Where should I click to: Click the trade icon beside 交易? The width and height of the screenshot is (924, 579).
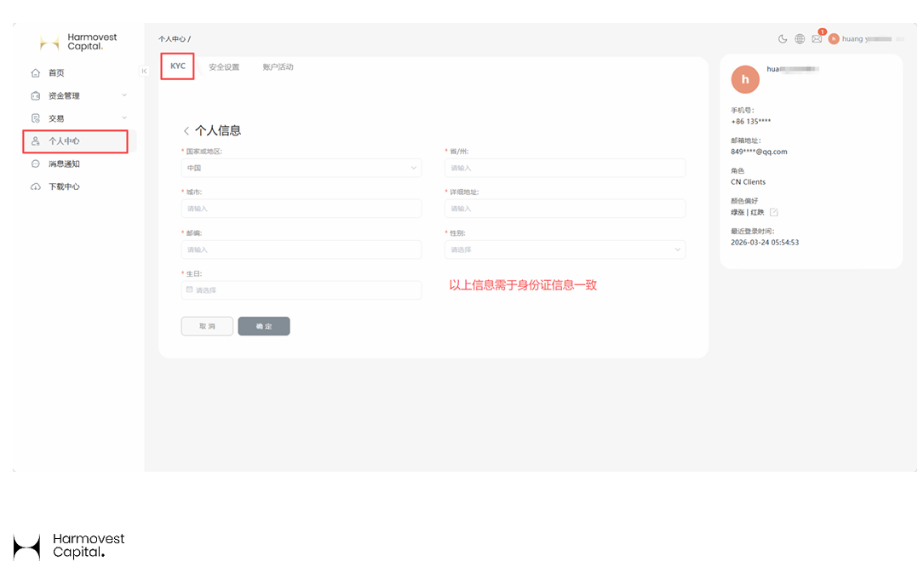pyautogui.click(x=36, y=118)
